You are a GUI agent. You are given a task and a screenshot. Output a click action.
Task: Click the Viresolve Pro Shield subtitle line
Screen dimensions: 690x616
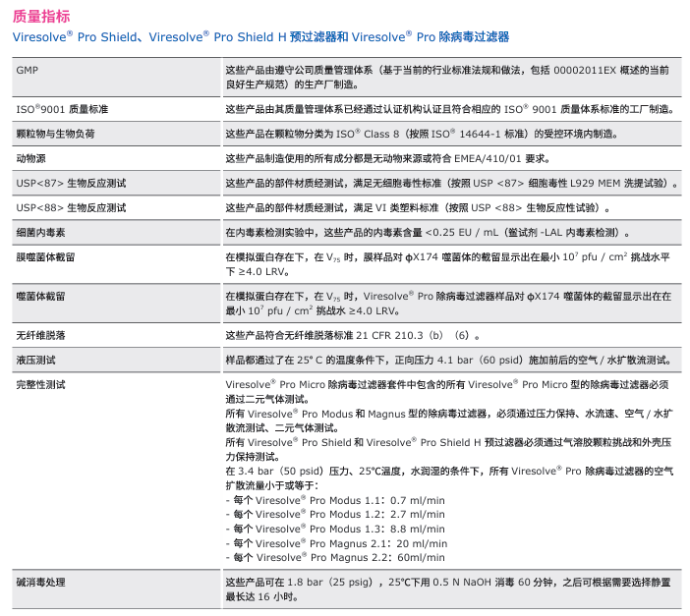point(260,37)
